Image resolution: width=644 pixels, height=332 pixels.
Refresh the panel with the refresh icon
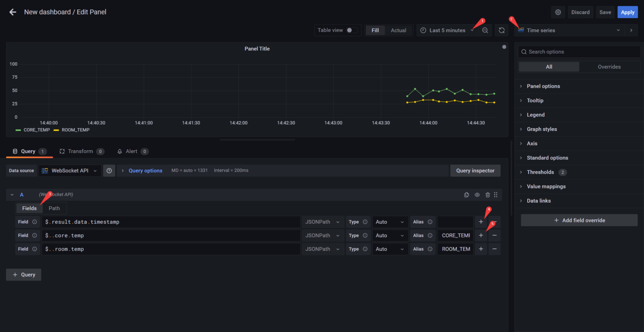[501, 30]
